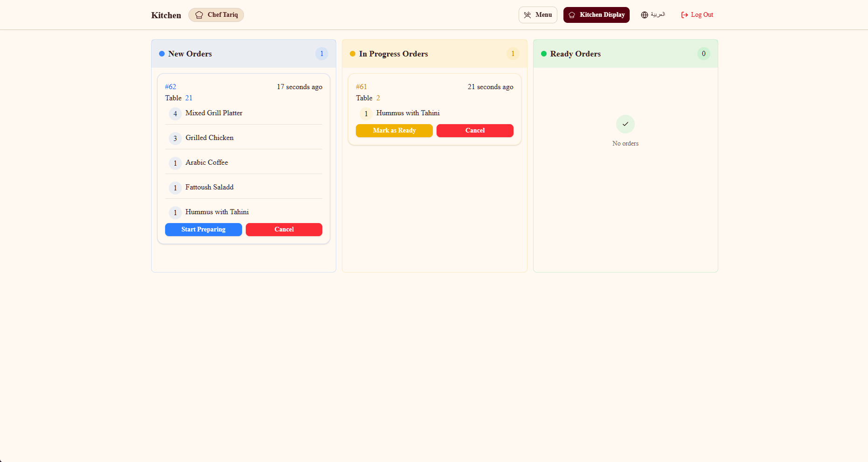This screenshot has height=462, width=868.
Task: Click the No orders message
Action: click(625, 143)
